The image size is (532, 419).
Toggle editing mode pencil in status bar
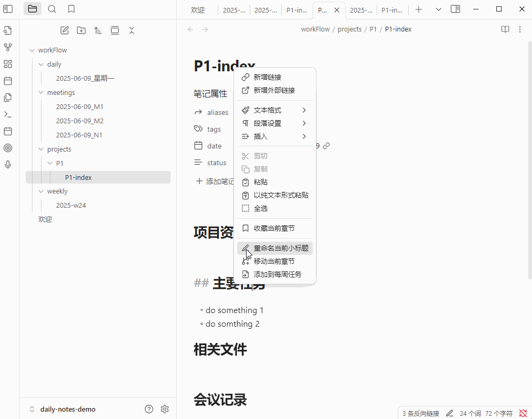pos(450,413)
